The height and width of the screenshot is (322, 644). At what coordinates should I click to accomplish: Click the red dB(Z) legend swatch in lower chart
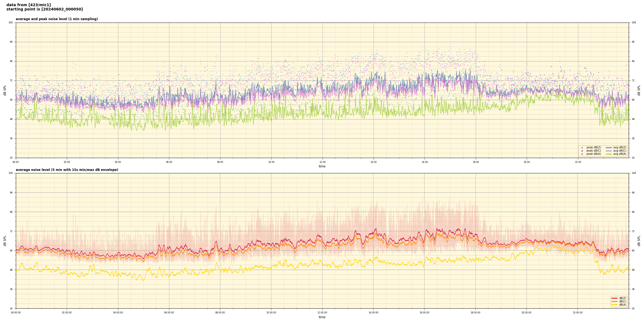tap(614, 298)
